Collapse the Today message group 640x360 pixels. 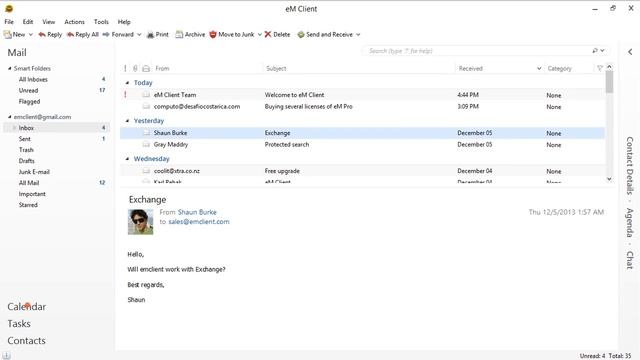click(127, 82)
